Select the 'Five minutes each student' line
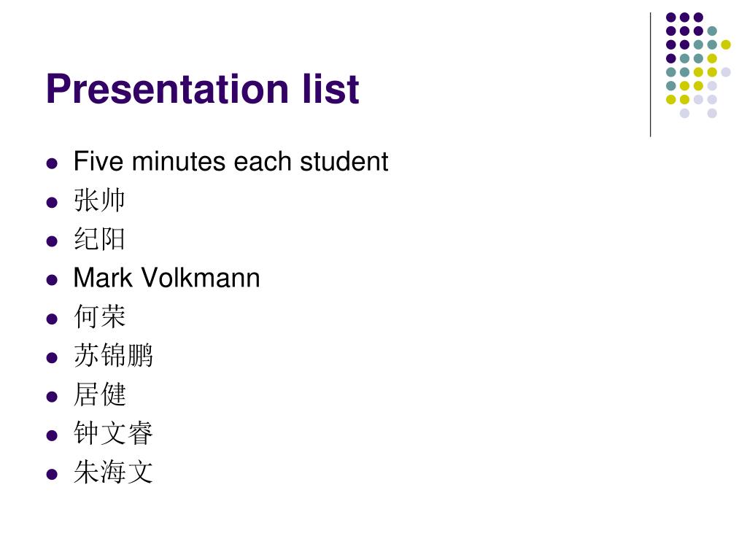The image size is (747, 560). (x=231, y=161)
